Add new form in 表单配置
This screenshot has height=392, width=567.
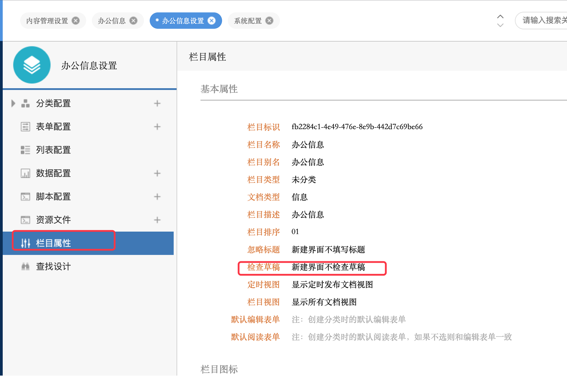click(x=157, y=127)
